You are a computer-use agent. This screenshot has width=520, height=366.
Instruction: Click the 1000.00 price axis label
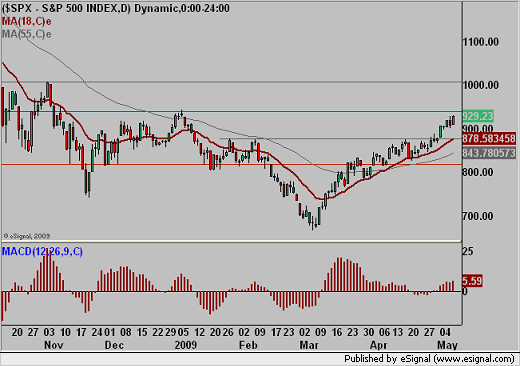(x=481, y=85)
